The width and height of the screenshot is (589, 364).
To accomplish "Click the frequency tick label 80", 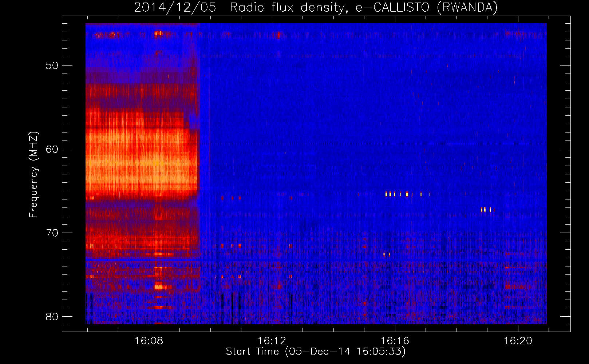I will tap(52, 317).
